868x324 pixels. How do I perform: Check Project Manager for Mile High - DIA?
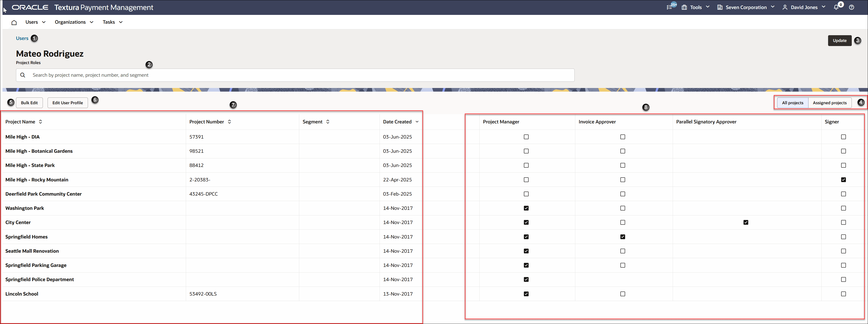526,137
